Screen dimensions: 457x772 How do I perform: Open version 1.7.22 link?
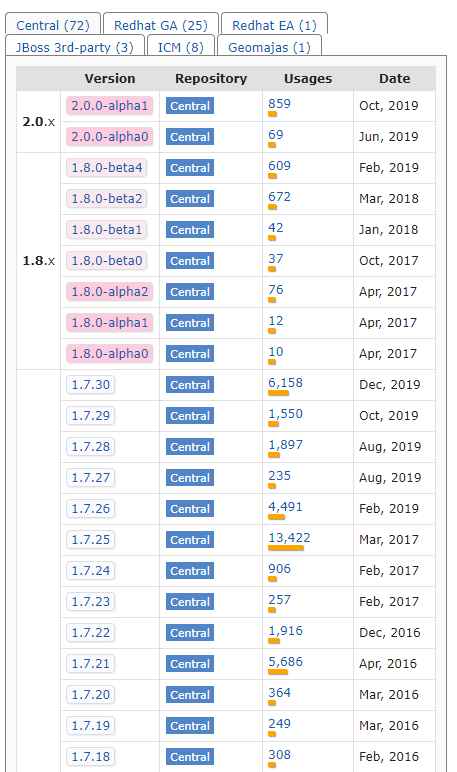pyautogui.click(x=91, y=633)
